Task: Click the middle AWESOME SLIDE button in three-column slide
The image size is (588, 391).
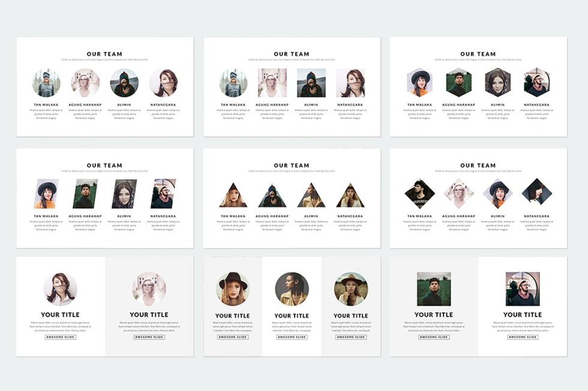Action: (x=292, y=337)
